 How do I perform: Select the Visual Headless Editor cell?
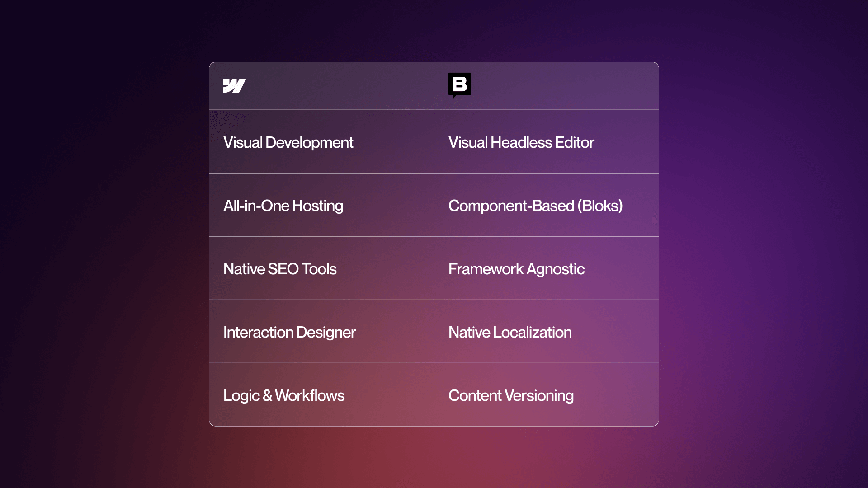(x=521, y=142)
